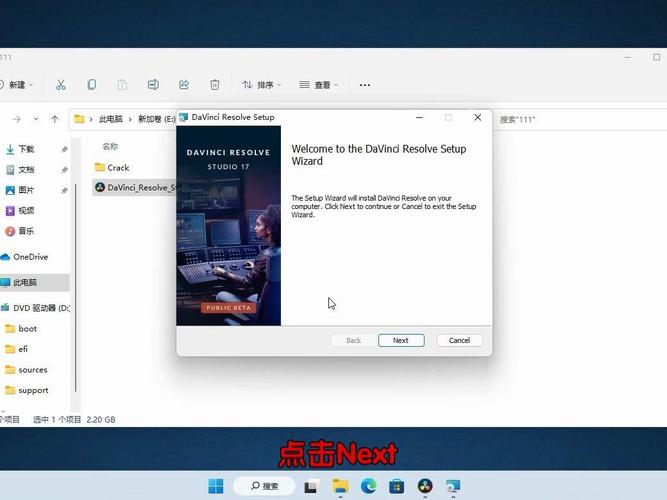Go up one folder level arrow
This screenshot has height=500, width=667.
click(55, 120)
